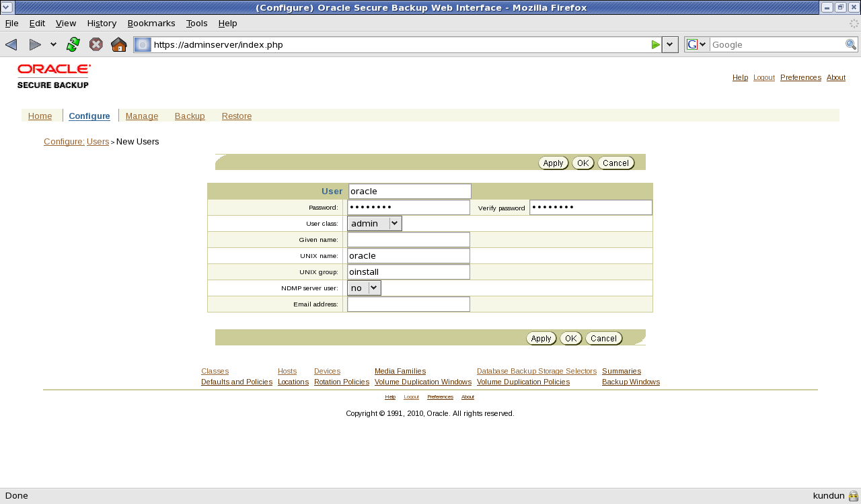Focus the UNIX name field
Screen dimensions: 861x504
point(408,256)
